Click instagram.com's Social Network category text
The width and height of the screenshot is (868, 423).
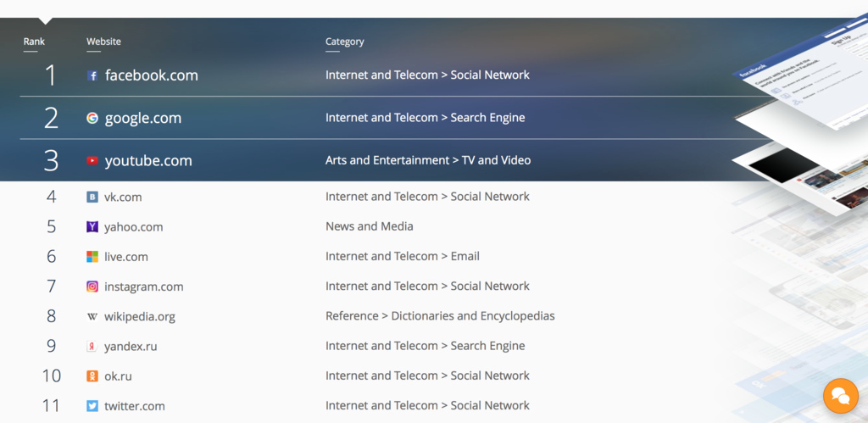point(427,286)
